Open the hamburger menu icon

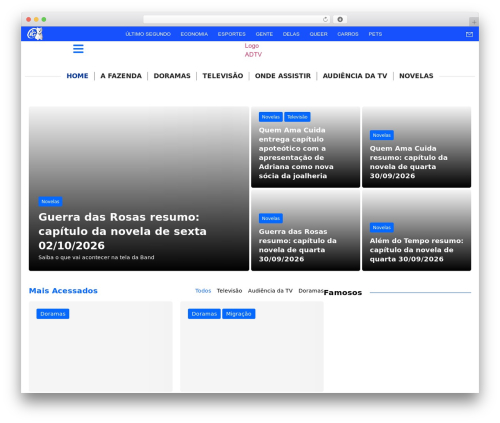[x=78, y=49]
